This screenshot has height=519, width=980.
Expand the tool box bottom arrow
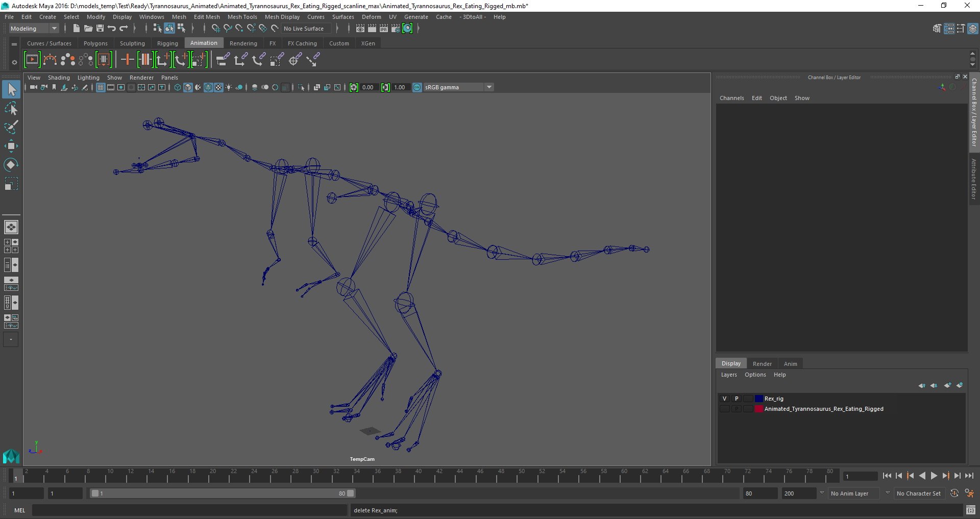pyautogui.click(x=11, y=339)
